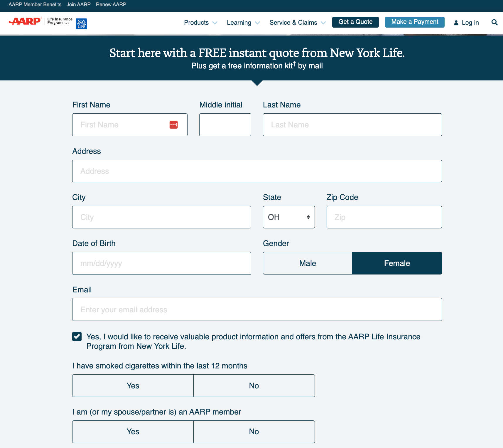This screenshot has height=448, width=503.
Task: Expand the Learning menu
Action: (243, 23)
